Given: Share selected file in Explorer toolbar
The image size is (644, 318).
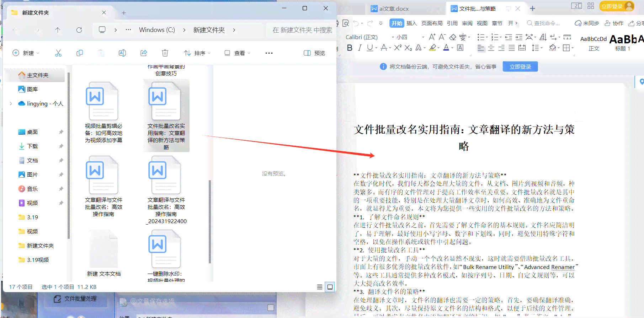Looking at the screenshot, I should [x=144, y=53].
